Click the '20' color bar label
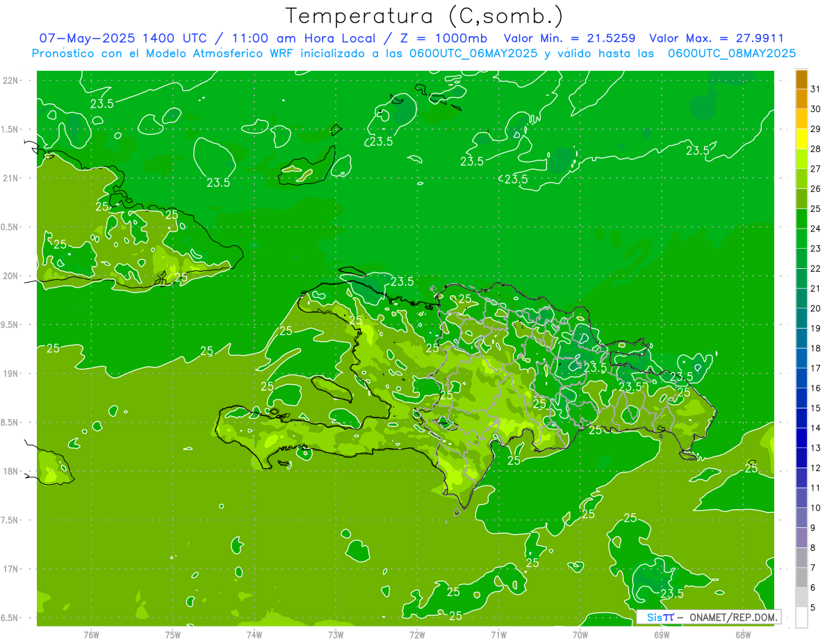This screenshot has width=834, height=644. click(x=816, y=308)
